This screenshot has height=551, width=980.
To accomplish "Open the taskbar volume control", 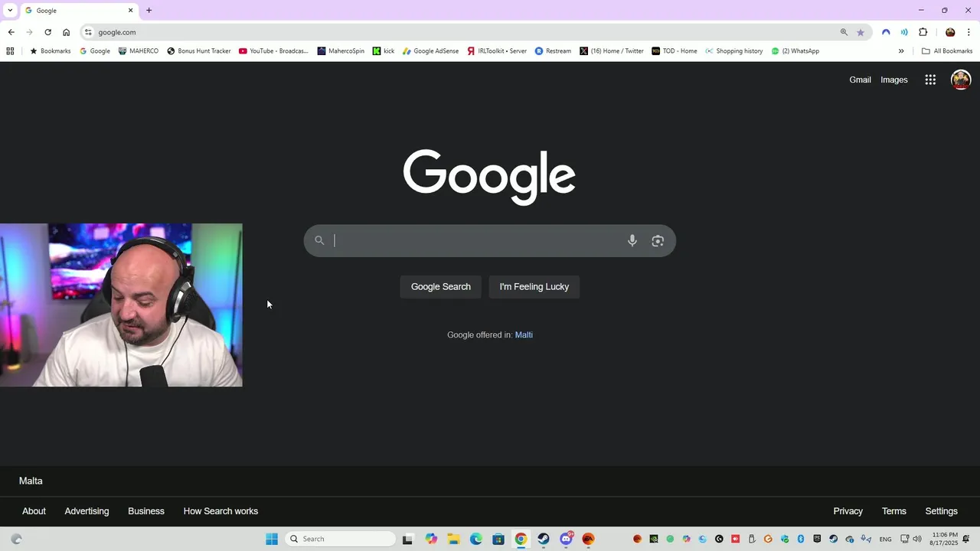I will pos(917,539).
